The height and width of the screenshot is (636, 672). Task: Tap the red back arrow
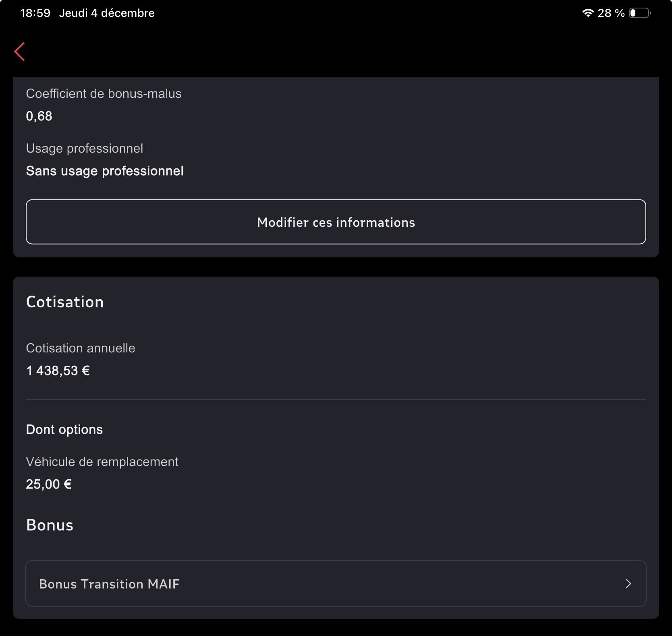point(20,52)
